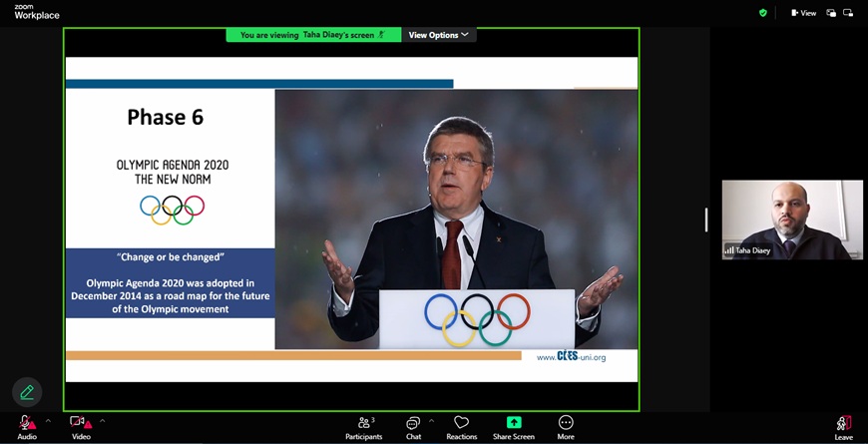868x444 pixels.
Task: Open the View Options dropdown
Action: [x=439, y=35]
